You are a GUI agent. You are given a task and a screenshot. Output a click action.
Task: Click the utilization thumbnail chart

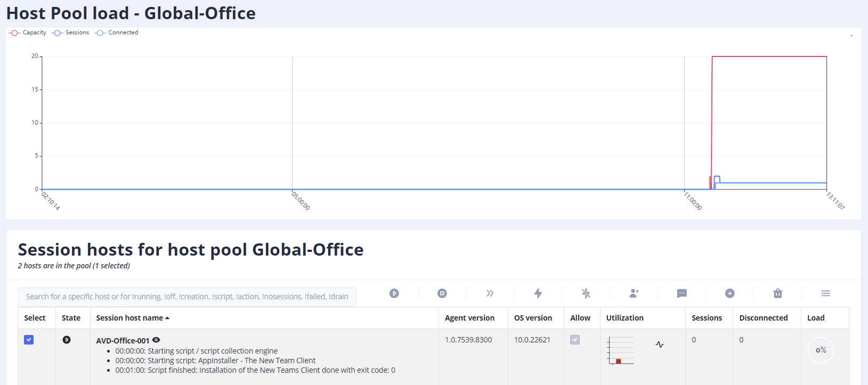[x=621, y=350]
